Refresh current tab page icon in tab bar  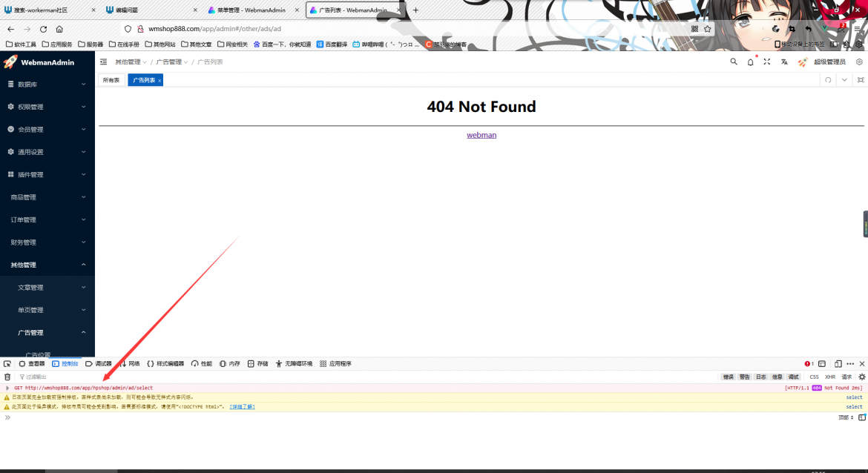[828, 80]
